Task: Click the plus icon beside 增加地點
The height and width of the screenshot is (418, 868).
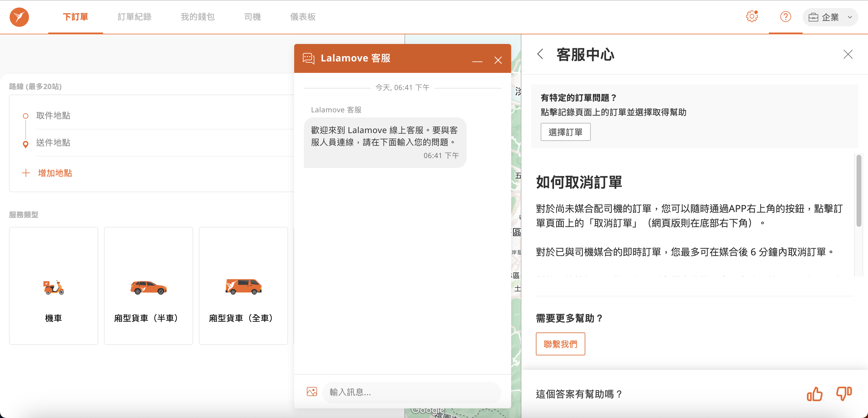Action: 26,173
